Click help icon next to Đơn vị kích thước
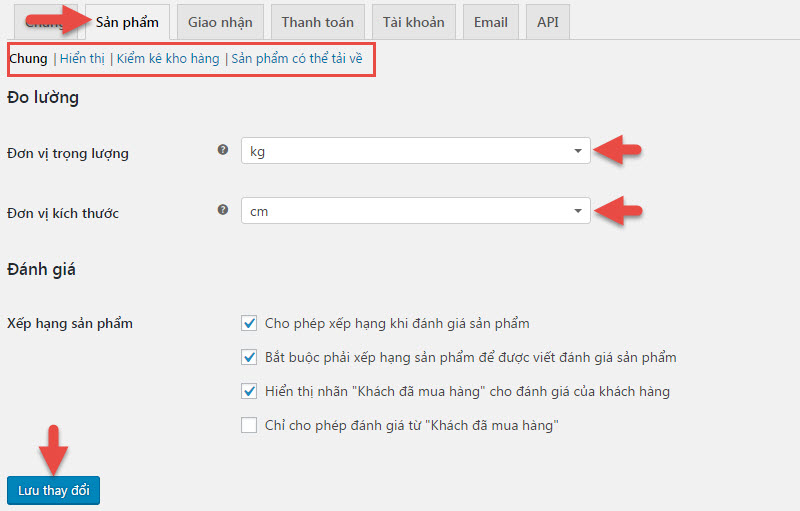The image size is (800, 511). pos(223,210)
